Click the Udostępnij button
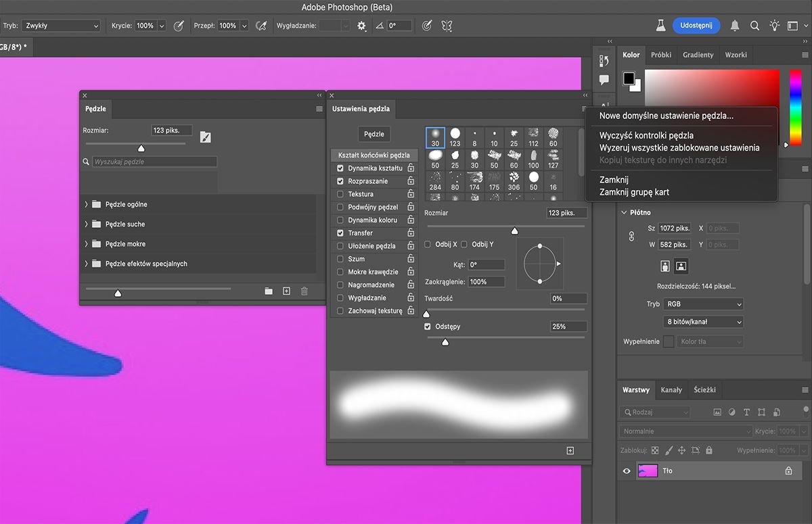The height and width of the screenshot is (524, 812). click(696, 25)
